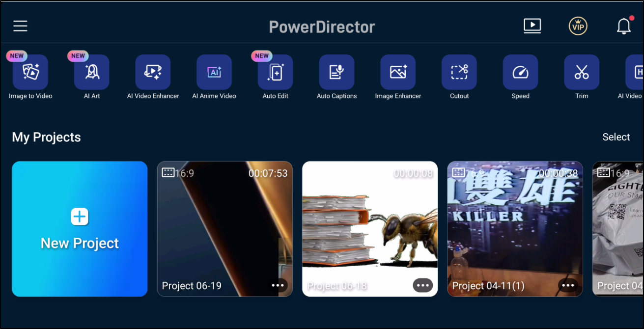Open more options for Project 06-18
Screen dimensions: 644x329
(x=423, y=285)
